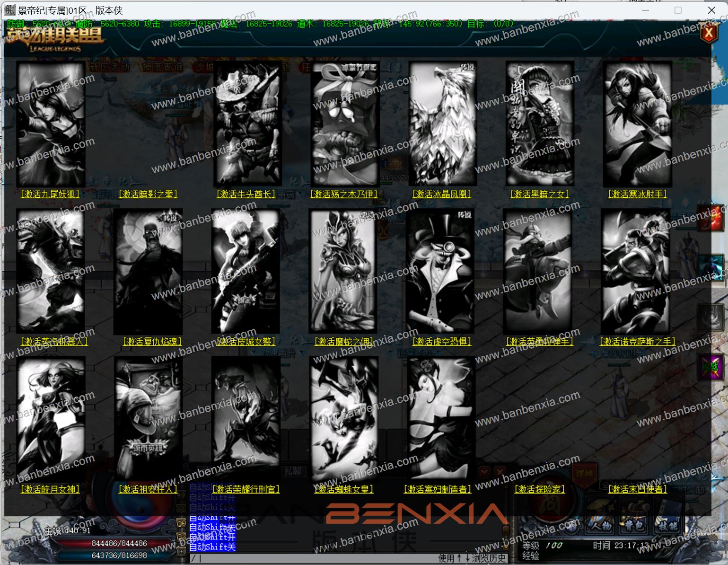Click 激活九尾妖狐 link
Image resolution: width=728 pixels, height=565 pixels.
[50, 194]
